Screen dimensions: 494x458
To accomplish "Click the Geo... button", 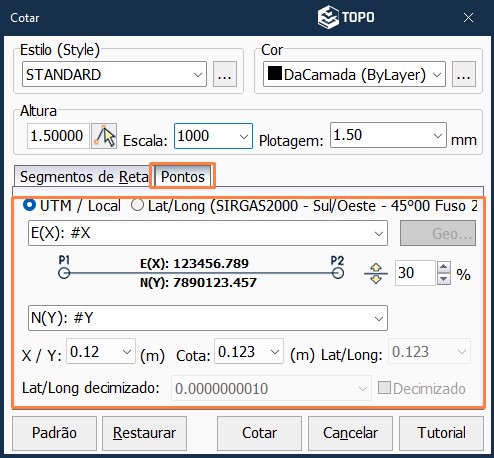I will coord(438,233).
